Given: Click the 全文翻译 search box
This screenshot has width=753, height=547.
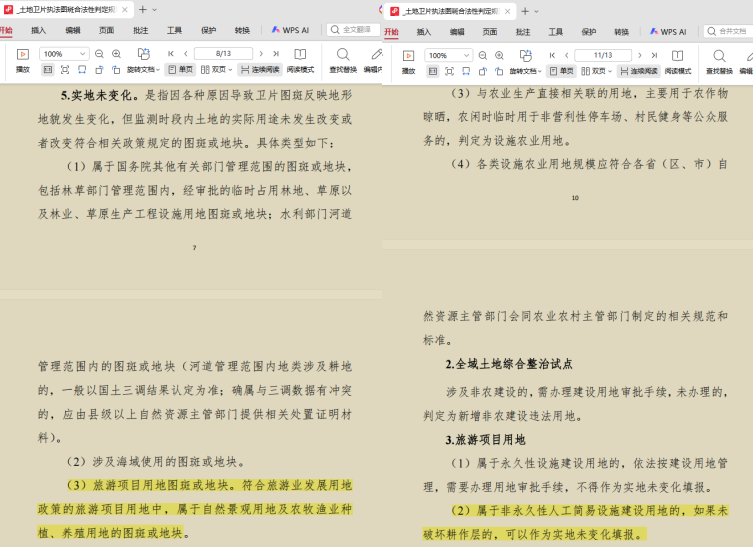Looking at the screenshot, I should click(353, 30).
